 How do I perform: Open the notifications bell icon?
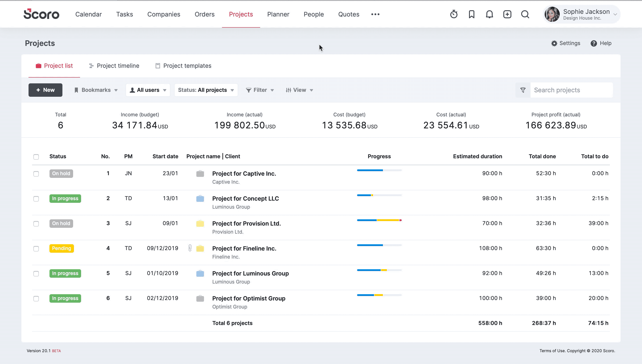pos(489,14)
